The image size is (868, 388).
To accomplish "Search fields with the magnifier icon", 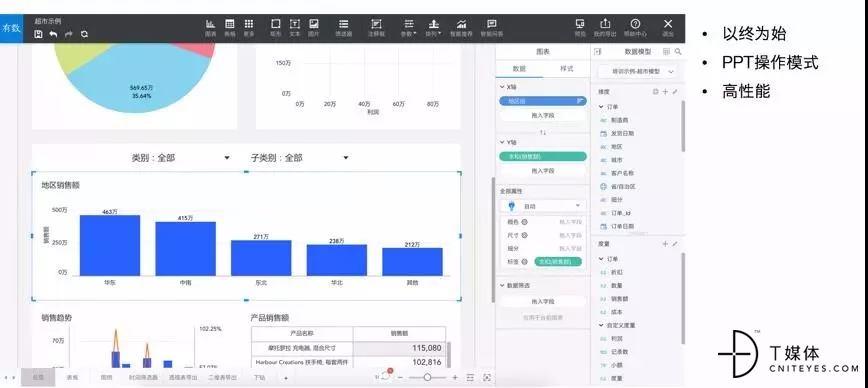I will coord(678,51).
